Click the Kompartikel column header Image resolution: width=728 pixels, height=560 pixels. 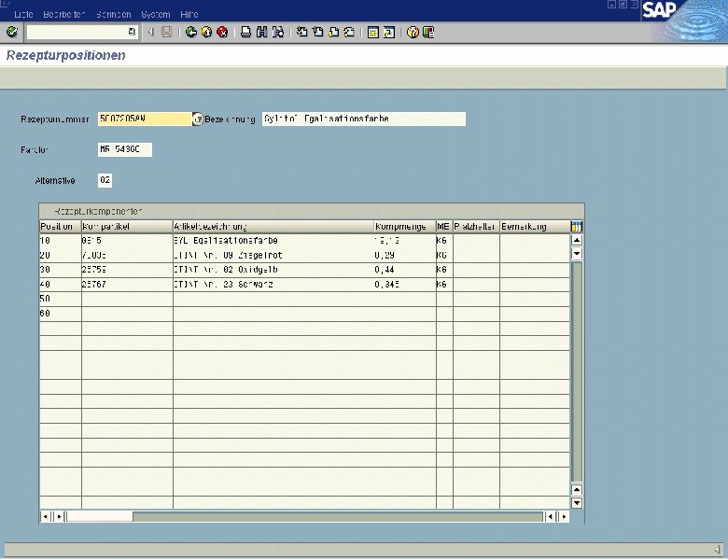click(x=127, y=227)
